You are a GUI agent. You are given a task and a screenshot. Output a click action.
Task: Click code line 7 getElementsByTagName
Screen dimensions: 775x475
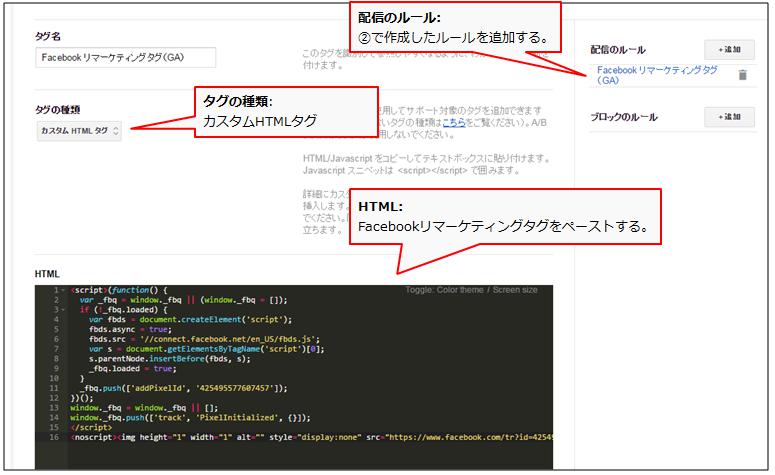click(x=207, y=349)
